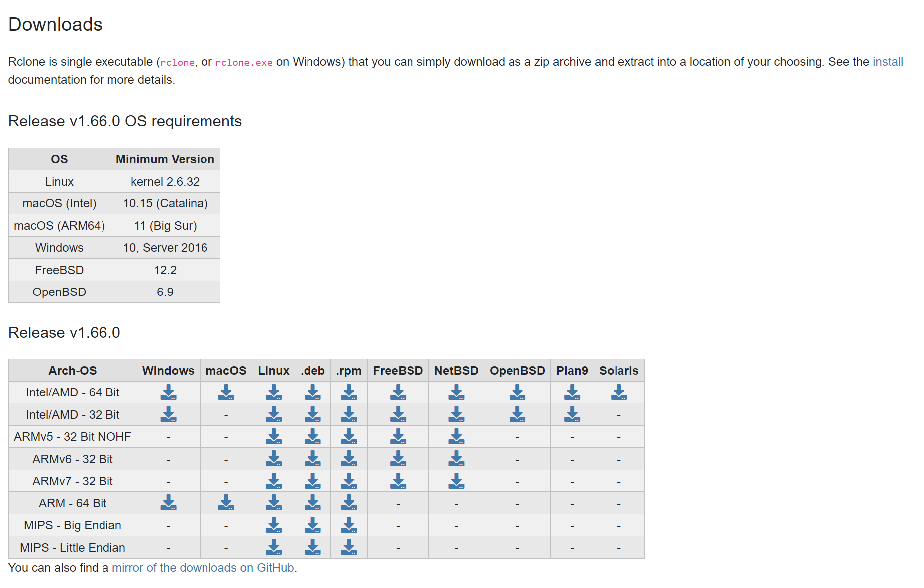Download macOS ARM 64 Bit build

pos(226,503)
